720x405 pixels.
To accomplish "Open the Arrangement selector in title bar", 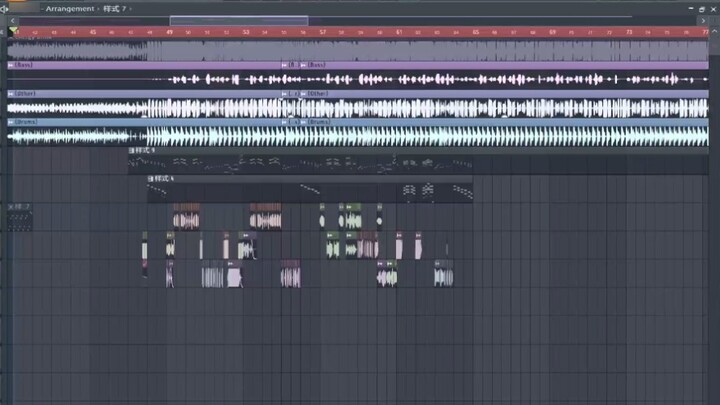I will 68,8.
